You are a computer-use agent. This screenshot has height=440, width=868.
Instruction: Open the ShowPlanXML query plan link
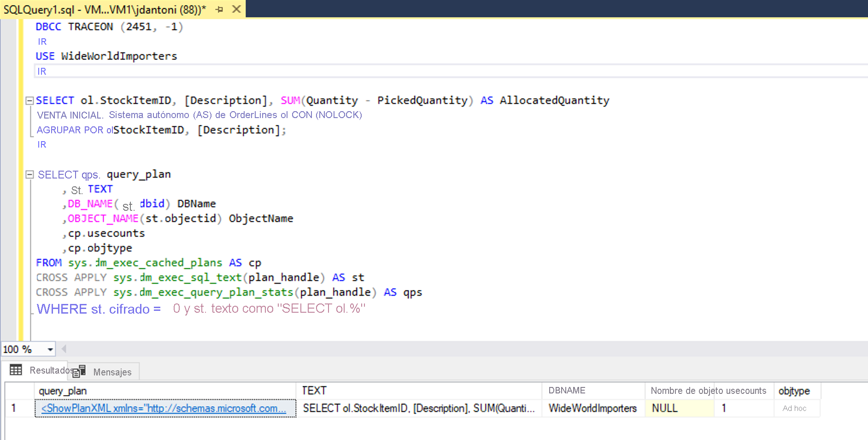(164, 409)
